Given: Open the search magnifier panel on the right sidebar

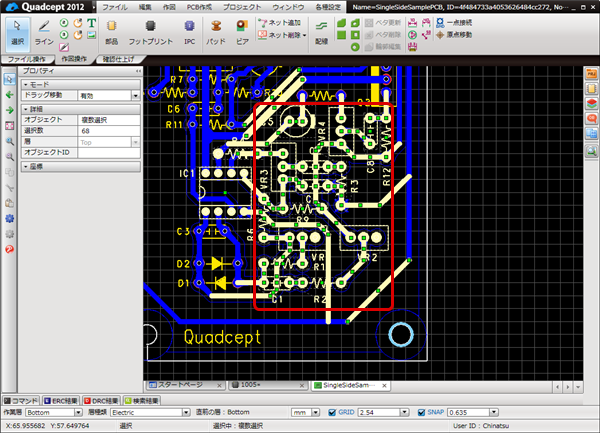Looking at the screenshot, I should tap(591, 151).
